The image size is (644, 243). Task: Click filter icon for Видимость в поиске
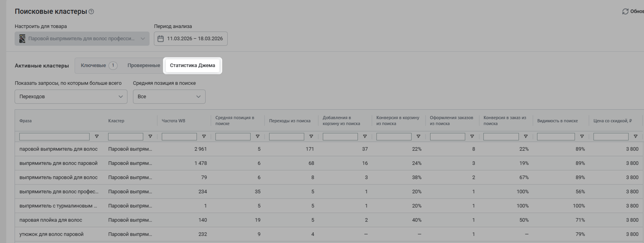pos(582,136)
